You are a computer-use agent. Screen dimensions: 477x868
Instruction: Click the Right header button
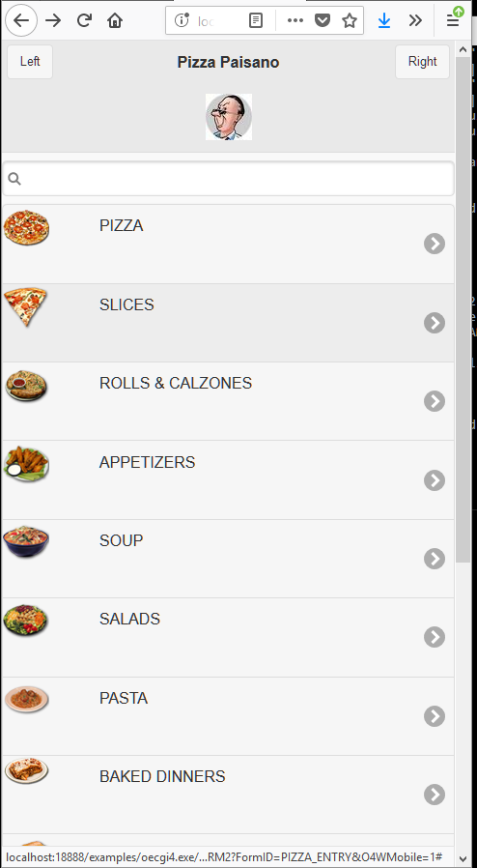coord(422,62)
